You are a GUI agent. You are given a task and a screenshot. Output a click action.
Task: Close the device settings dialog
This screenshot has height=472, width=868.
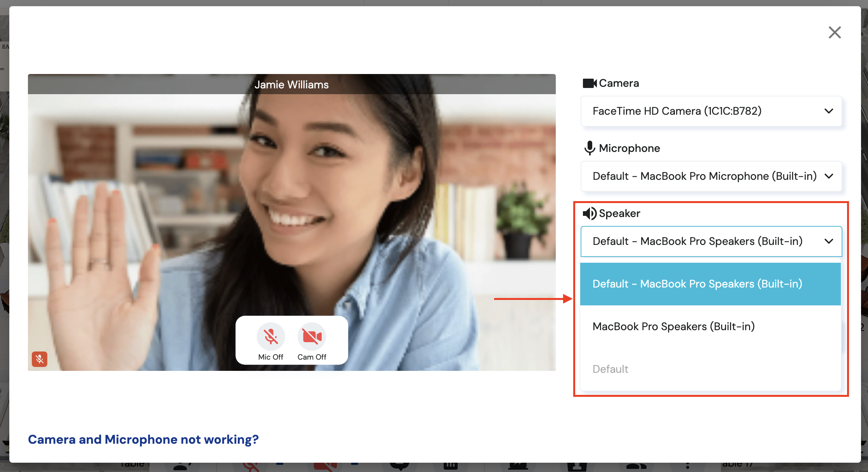(835, 33)
